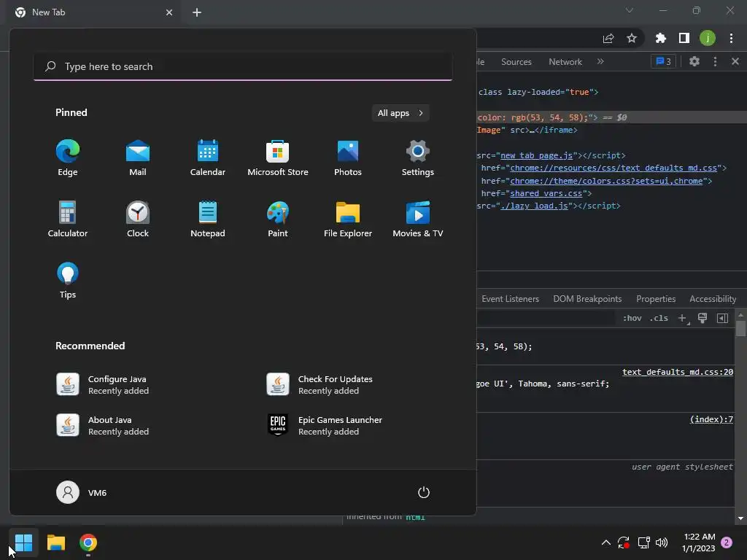The width and height of the screenshot is (747, 560).
Task: Close the DevTools panel
Action: [735, 61]
